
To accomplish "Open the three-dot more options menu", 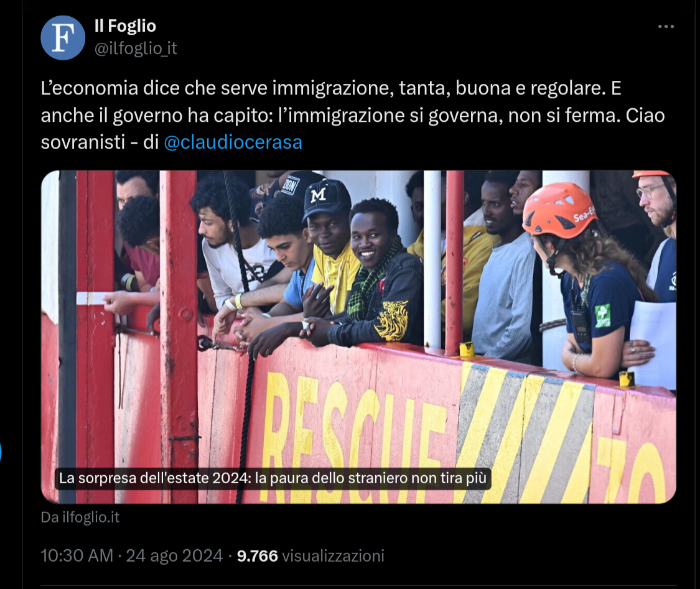I will pos(666,27).
